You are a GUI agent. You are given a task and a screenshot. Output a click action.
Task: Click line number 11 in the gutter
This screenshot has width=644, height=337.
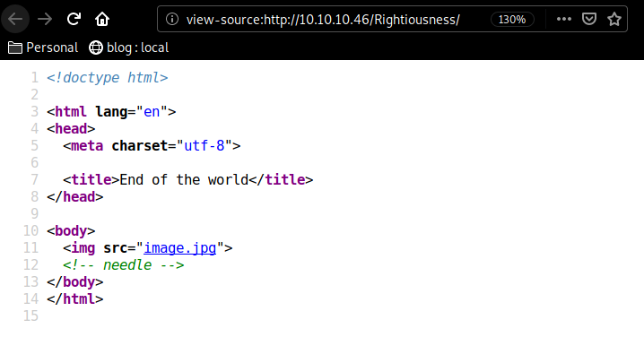[x=30, y=248]
